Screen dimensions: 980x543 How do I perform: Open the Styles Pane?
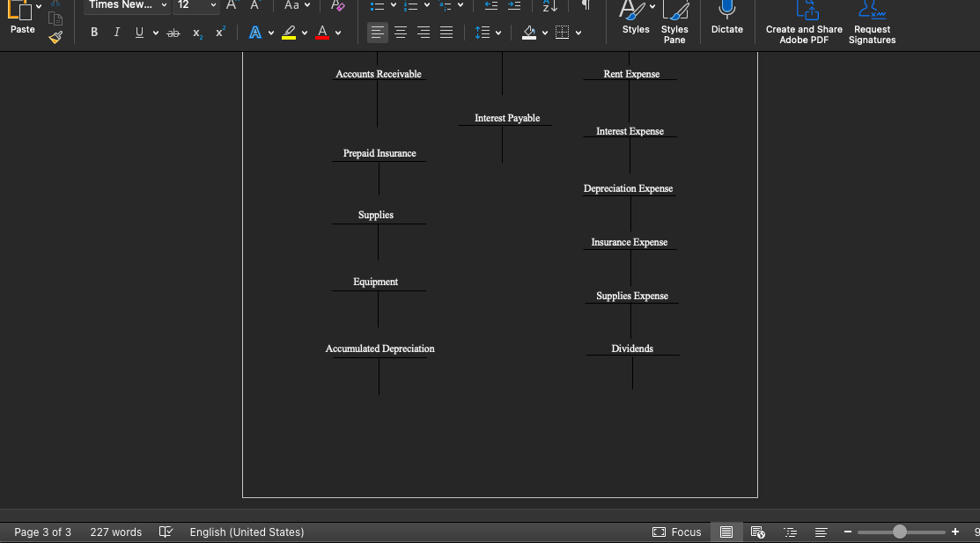point(674,22)
